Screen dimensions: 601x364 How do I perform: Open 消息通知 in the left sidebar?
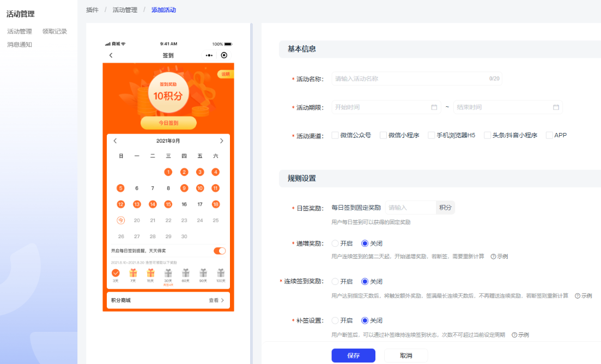[x=20, y=45]
